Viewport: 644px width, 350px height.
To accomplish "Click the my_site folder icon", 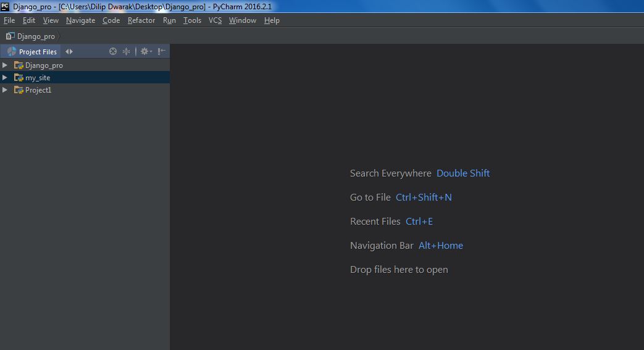I will (19, 77).
